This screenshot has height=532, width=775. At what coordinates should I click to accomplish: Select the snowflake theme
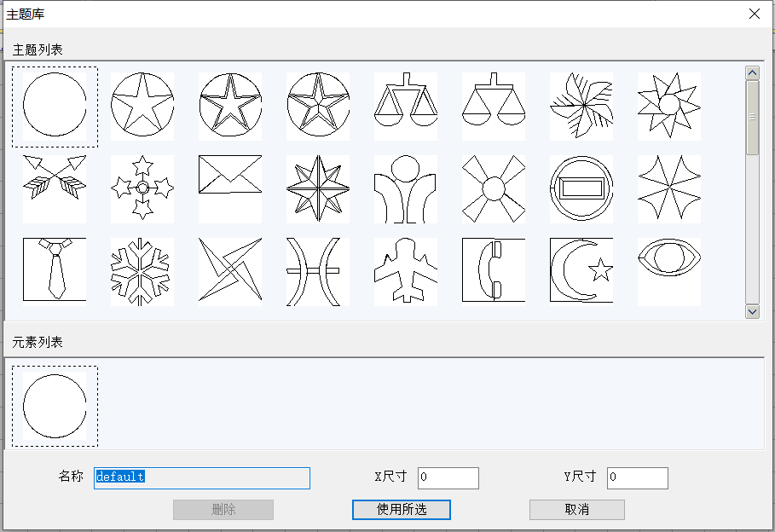(x=142, y=272)
